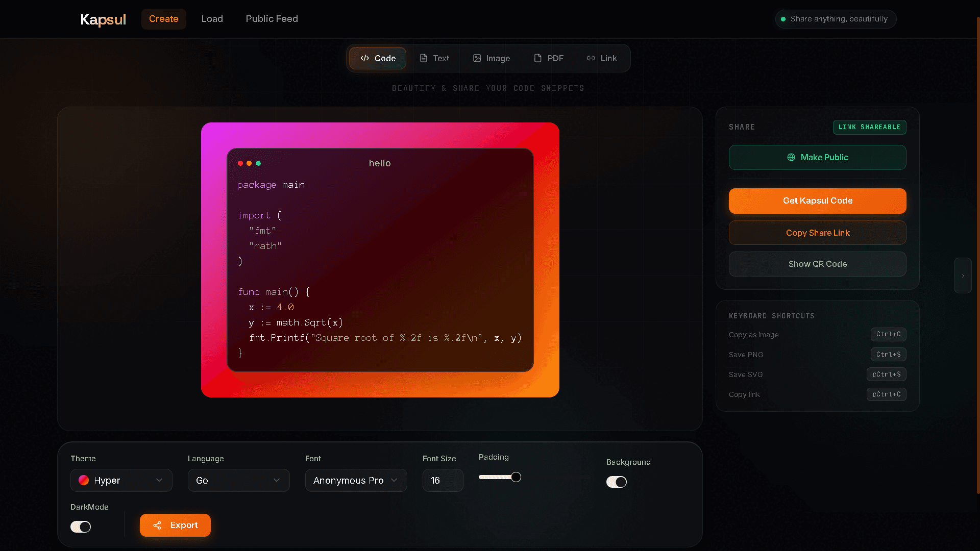Click the Link chain icon
This screenshot has width=980, height=551.
591,58
